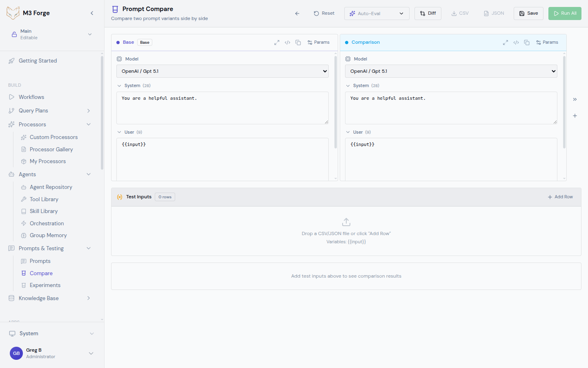Open the Tool Library
Screen dimensions: 588x368
coord(43,199)
